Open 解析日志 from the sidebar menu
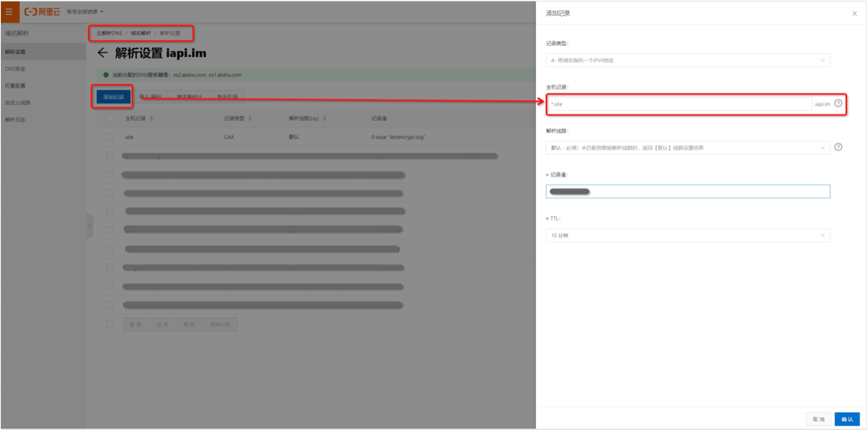868x430 pixels. (16, 119)
